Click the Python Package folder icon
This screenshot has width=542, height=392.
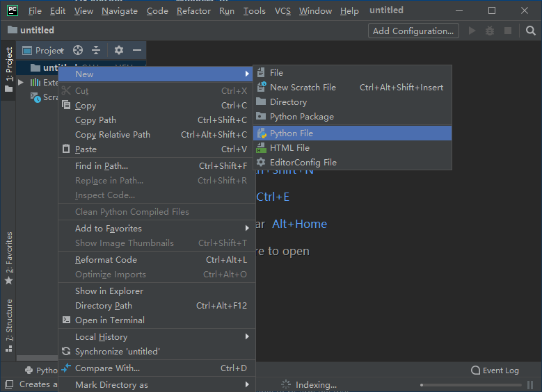(x=261, y=116)
